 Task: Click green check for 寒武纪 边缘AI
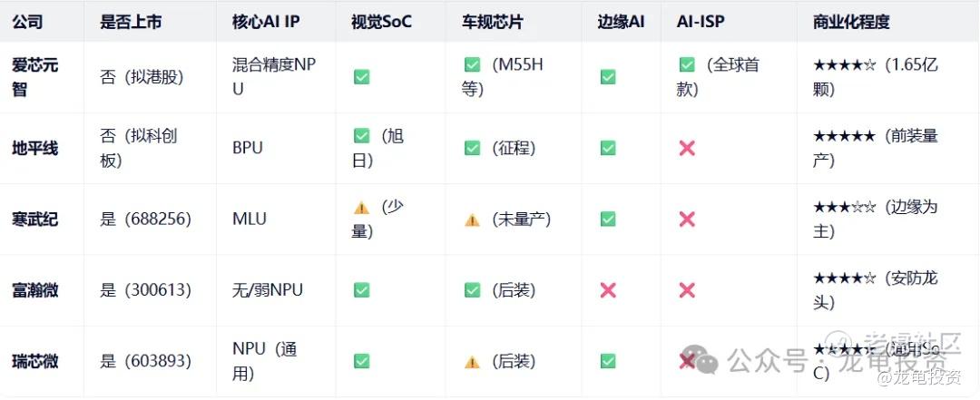pyautogui.click(x=608, y=220)
